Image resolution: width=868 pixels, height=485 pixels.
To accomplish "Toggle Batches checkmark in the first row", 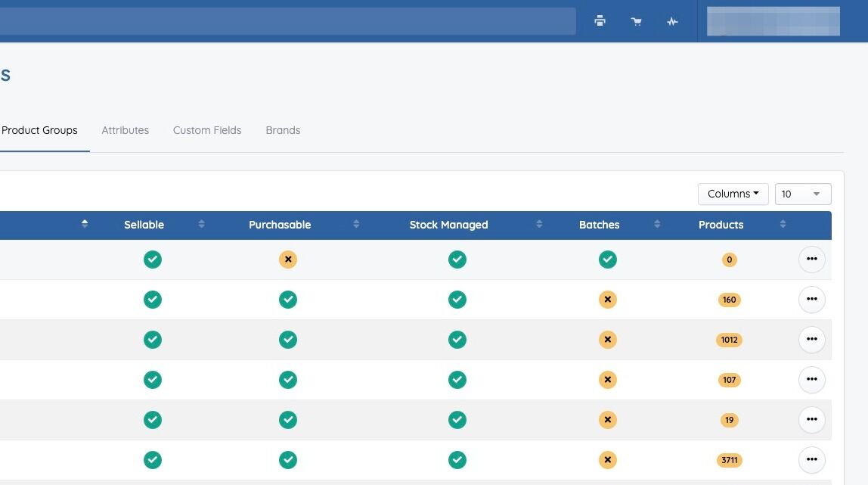I will (608, 260).
